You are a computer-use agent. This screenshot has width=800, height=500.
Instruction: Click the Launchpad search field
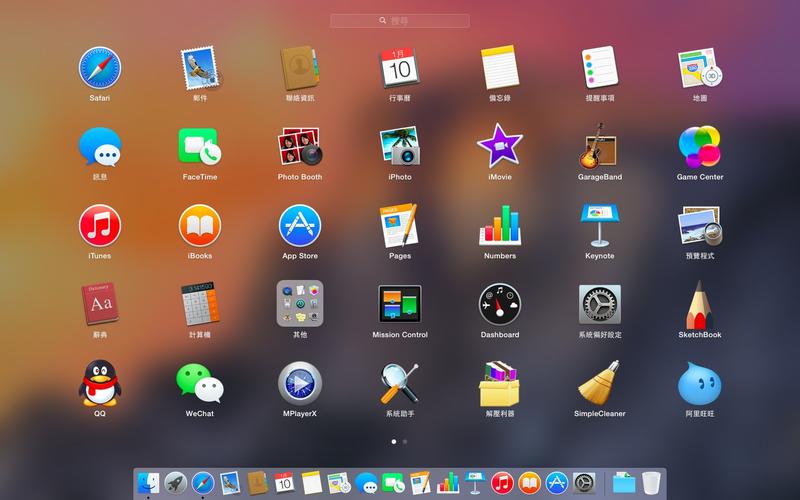tap(400, 20)
